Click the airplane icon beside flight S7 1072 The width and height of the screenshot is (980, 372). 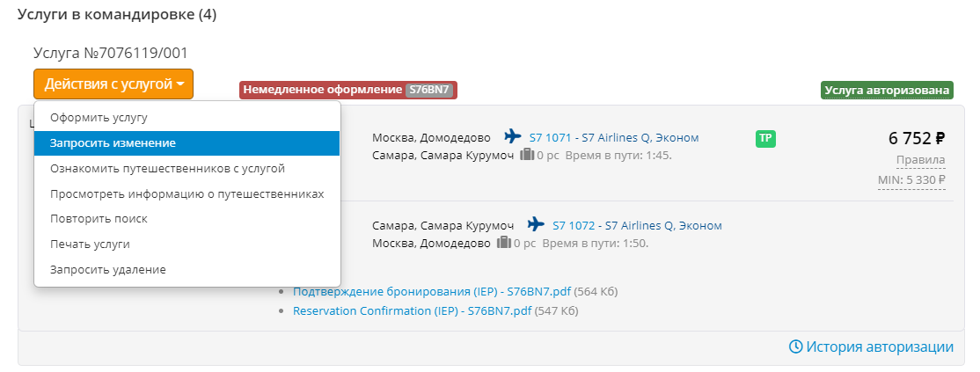536,224
